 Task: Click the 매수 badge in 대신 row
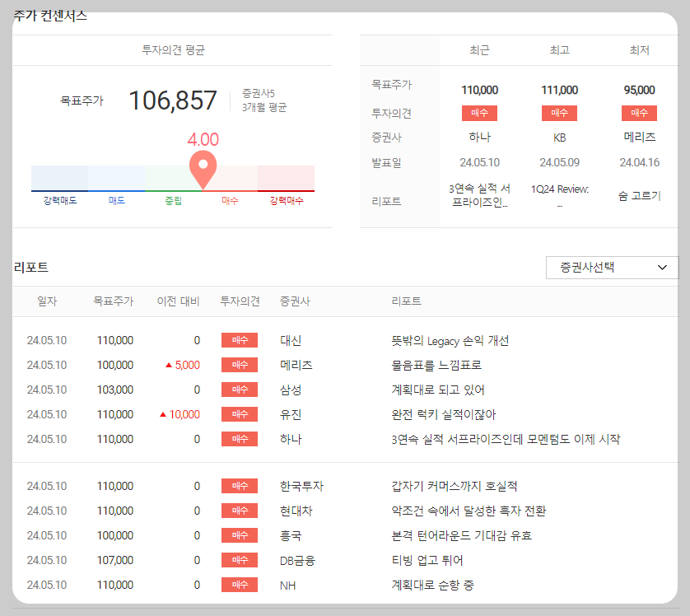240,340
